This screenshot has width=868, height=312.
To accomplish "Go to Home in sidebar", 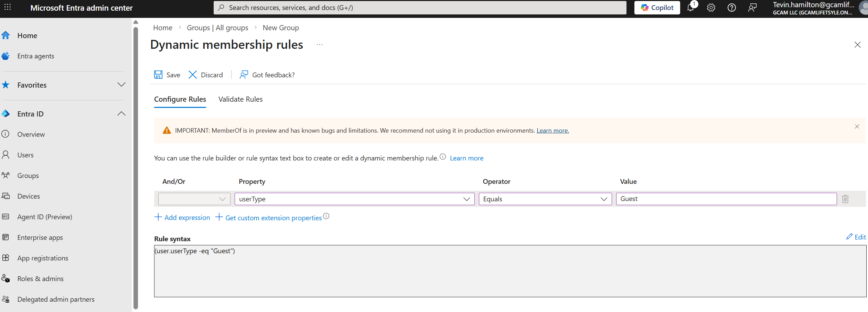I will tap(27, 35).
